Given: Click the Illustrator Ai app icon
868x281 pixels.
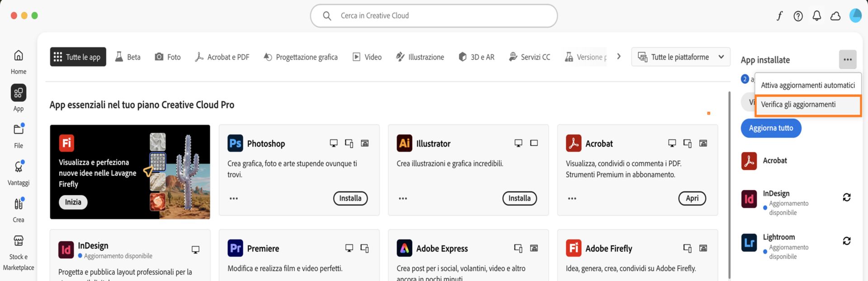Looking at the screenshot, I should tap(404, 143).
